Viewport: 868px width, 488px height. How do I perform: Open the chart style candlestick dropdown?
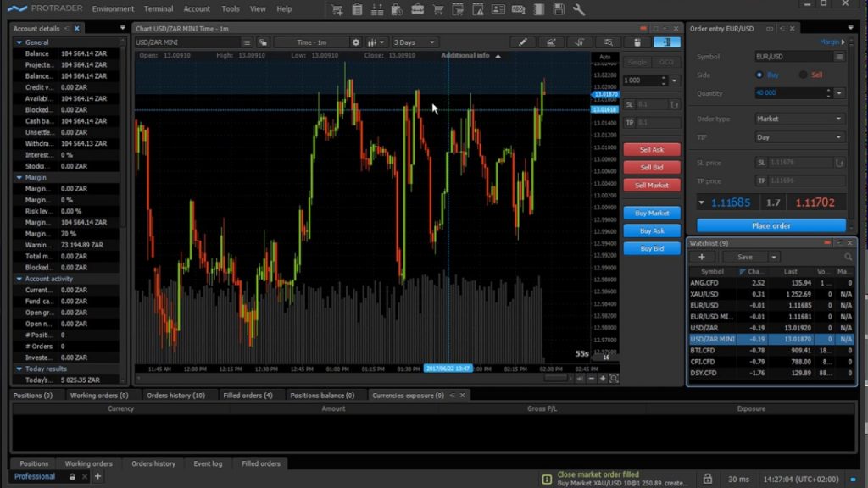point(376,42)
